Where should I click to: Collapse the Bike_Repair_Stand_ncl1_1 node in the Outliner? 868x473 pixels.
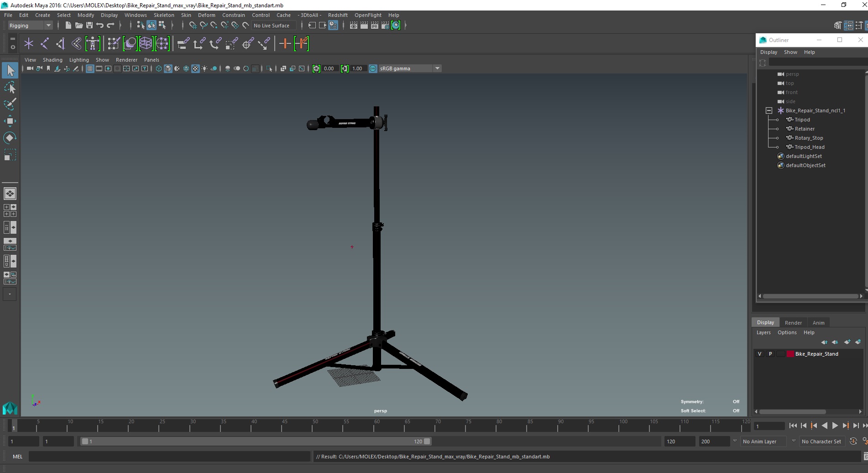[769, 110]
